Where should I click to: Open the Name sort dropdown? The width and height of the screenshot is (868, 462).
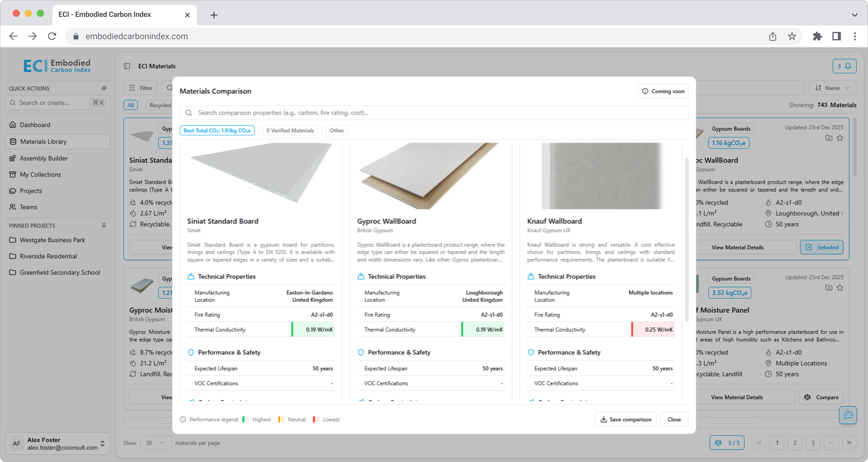pyautogui.click(x=832, y=88)
